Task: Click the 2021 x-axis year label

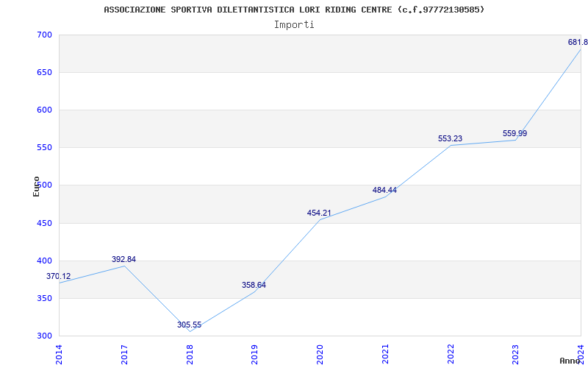Action: [385, 355]
